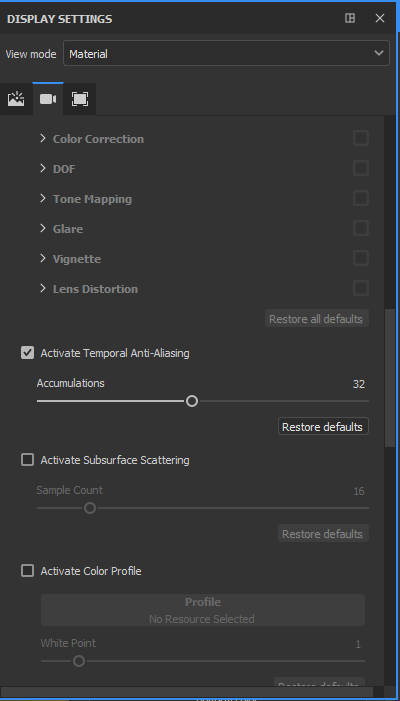Open the environment settings tab icon
Screen dimensions: 400x701
16,99
